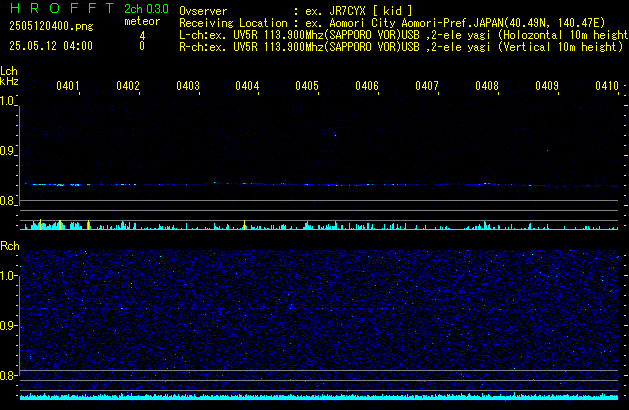Click the Rch cyan signal level graph
629x410 pixels.
click(319, 396)
